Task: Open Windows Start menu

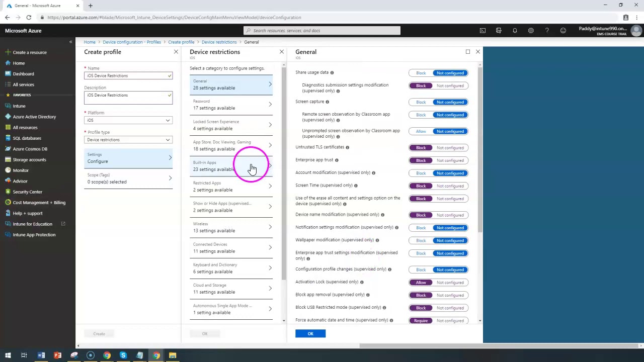Action: pos(8,355)
